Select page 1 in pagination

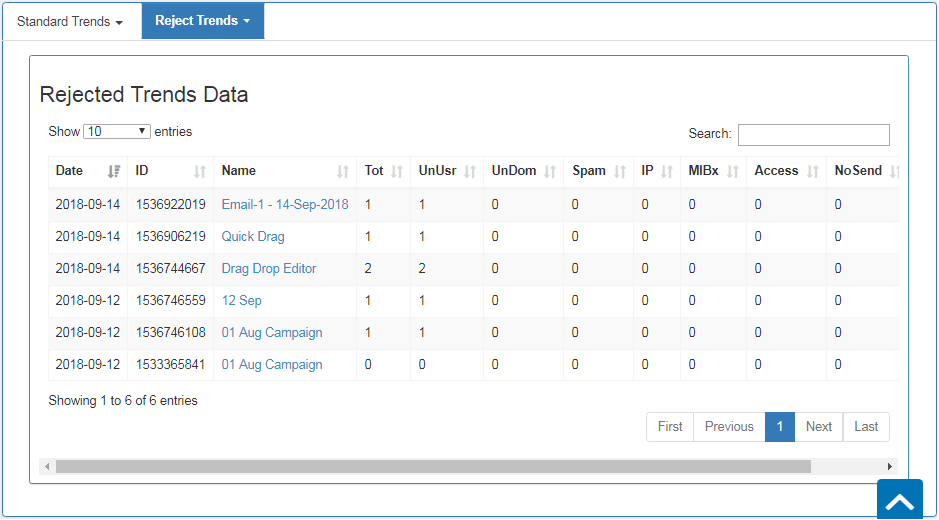(x=780, y=427)
